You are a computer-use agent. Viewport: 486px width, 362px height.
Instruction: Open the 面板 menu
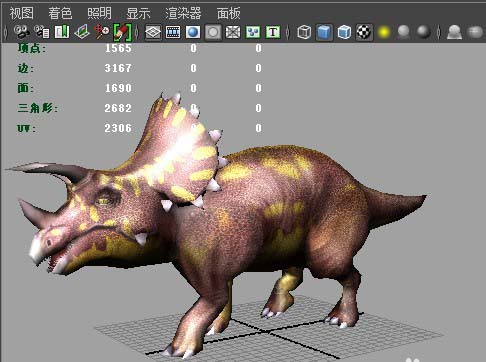pyautogui.click(x=228, y=13)
